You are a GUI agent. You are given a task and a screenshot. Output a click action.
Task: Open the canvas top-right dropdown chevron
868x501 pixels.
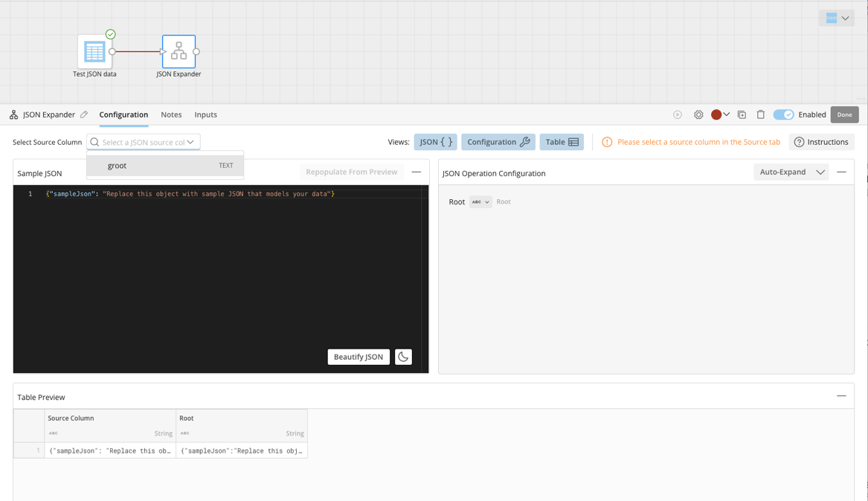[845, 19]
